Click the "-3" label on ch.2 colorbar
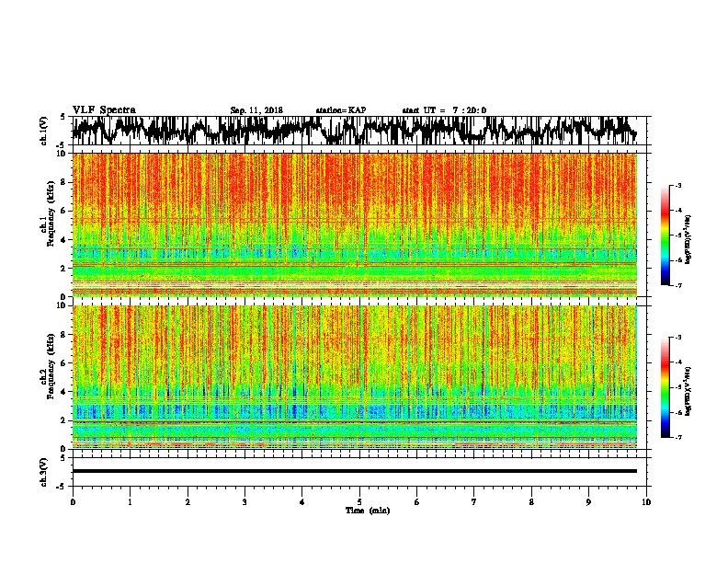Image resolution: width=728 pixels, height=563 pixels. point(677,338)
